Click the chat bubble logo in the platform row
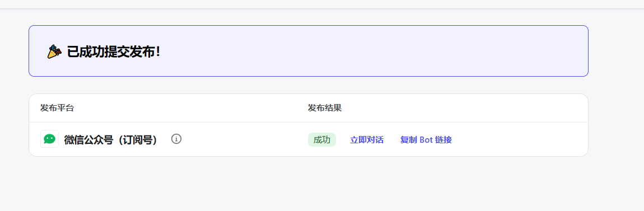The image size is (644, 211). pyautogui.click(x=50, y=139)
